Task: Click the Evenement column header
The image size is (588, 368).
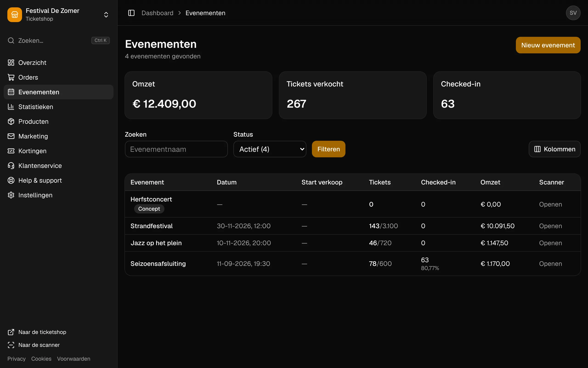Action: (147, 182)
